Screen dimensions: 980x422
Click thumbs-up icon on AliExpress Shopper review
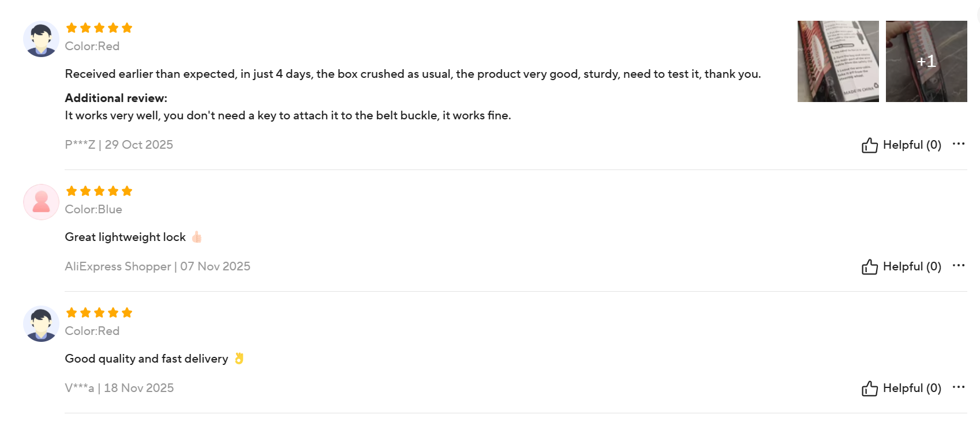coord(869,267)
